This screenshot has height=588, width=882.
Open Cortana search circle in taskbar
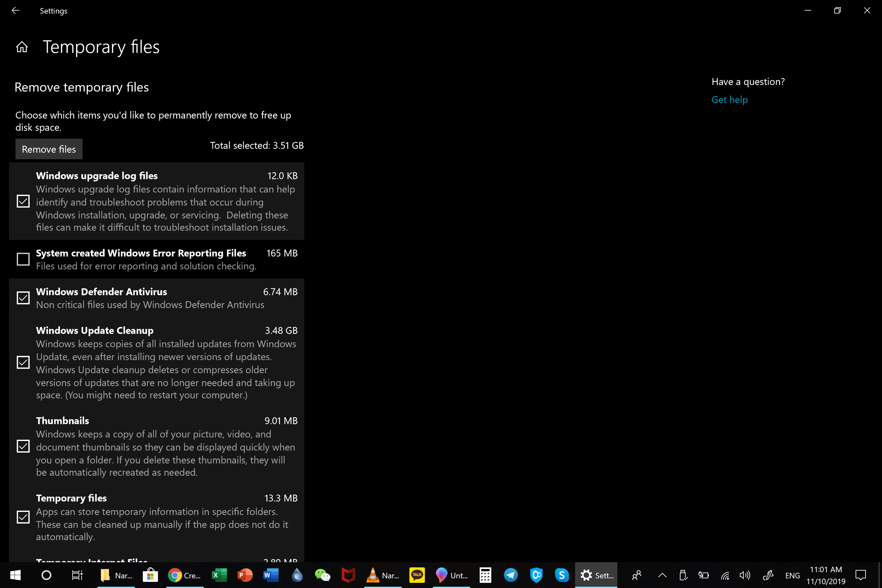point(46,575)
